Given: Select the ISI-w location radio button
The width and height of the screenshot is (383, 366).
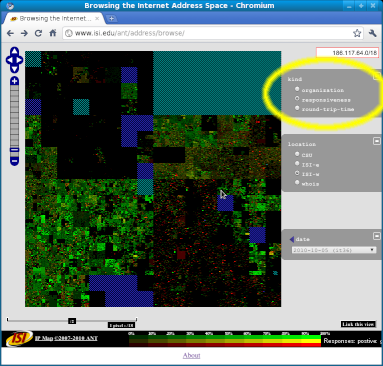Looking at the screenshot, I should (x=297, y=173).
